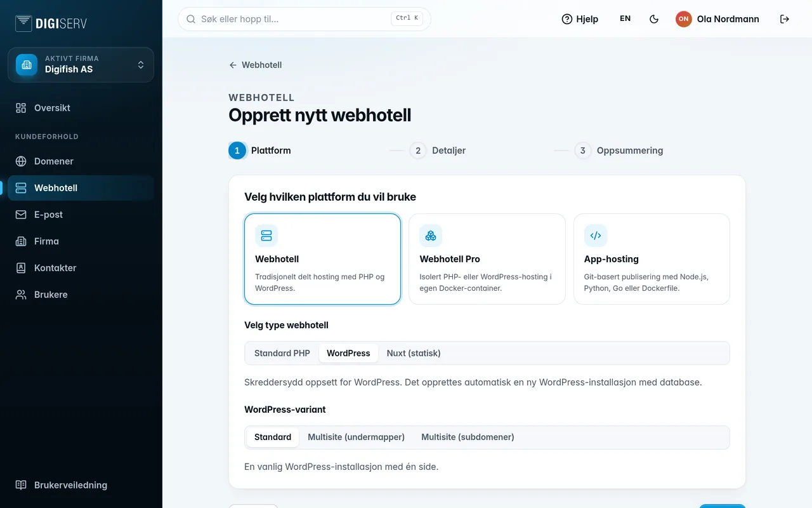Choose the Nuxt (statisk) type

(414, 353)
